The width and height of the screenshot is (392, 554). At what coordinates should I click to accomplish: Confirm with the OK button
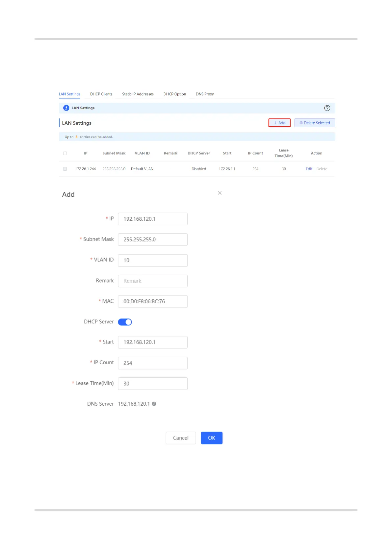pos(212,438)
